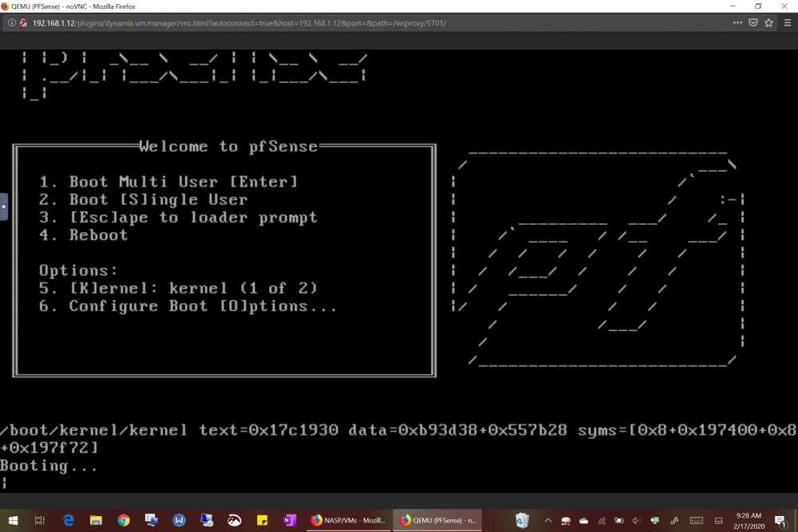Click the insecure connection lock icon
The width and height of the screenshot is (798, 532).
click(23, 23)
